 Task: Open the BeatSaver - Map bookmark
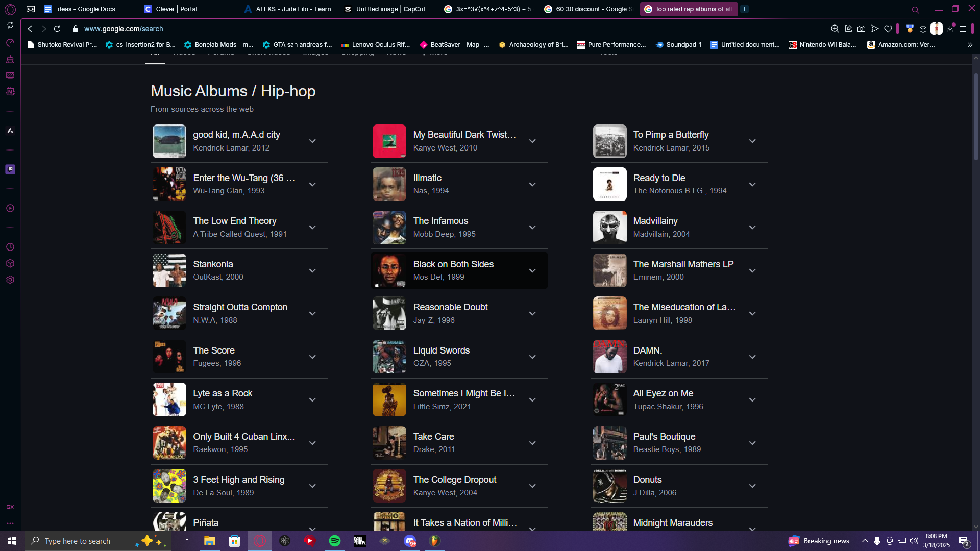[x=454, y=45]
